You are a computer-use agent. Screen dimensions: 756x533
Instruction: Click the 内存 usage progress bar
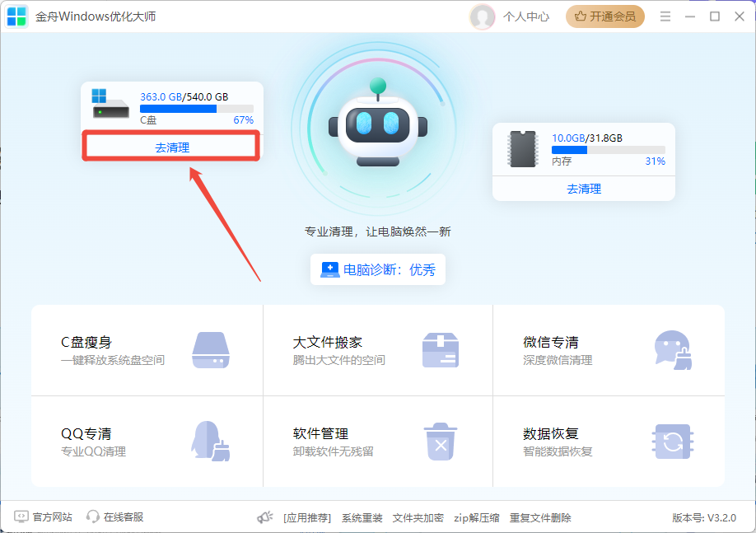pos(609,150)
